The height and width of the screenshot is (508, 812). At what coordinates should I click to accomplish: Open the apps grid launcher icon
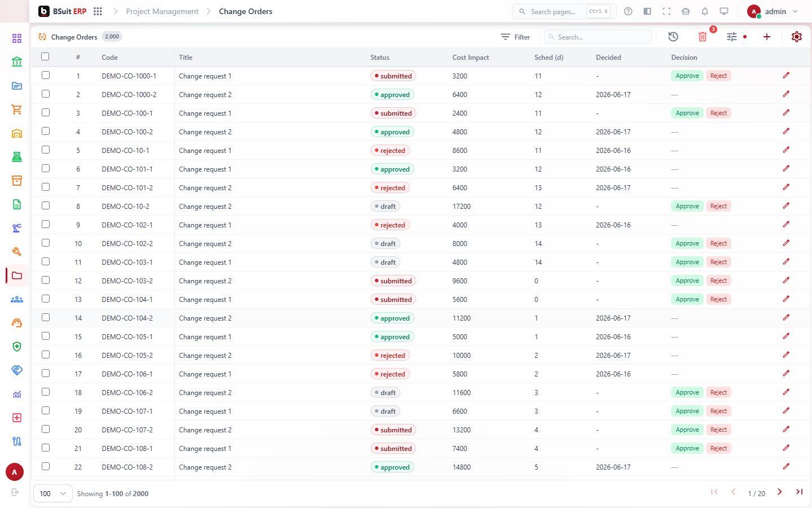(98, 11)
